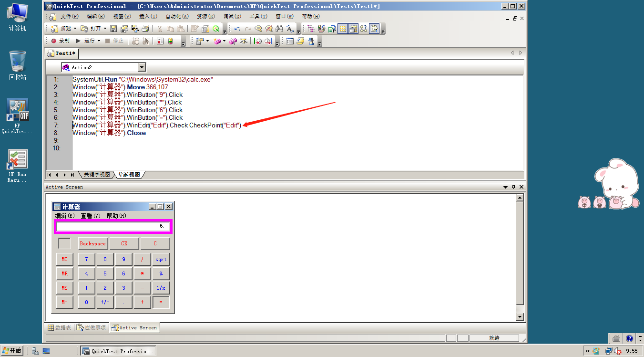Viewport: 644px width, 357px height.
Task: Click the Backspace button in Active Screen calculator
Action: 93,243
